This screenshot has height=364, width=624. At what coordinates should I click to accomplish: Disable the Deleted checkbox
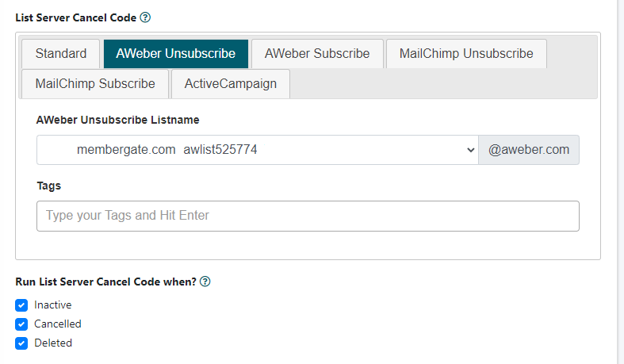point(22,343)
